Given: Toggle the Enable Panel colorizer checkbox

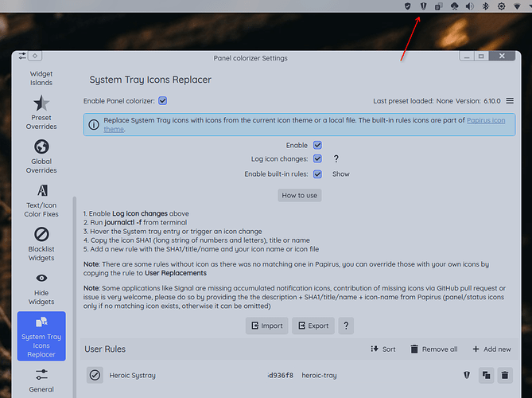Looking at the screenshot, I should (162, 101).
